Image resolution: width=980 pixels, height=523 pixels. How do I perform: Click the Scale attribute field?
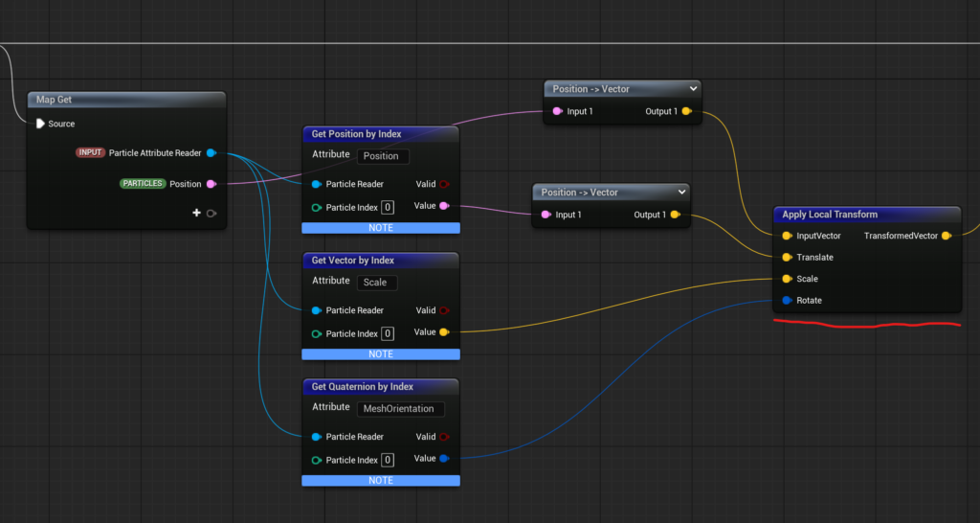376,283
